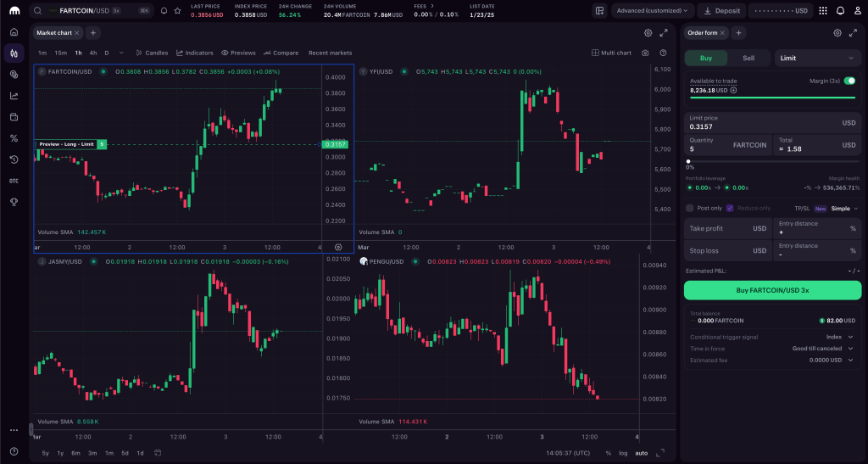The width and height of the screenshot is (868, 464).
Task: Click the price alert bell beside FARTCOIN/USD
Action: coord(164,11)
